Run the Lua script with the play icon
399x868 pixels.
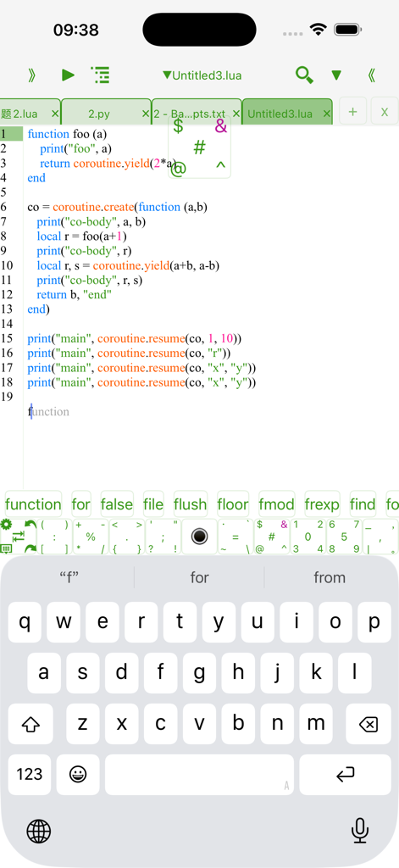click(68, 75)
